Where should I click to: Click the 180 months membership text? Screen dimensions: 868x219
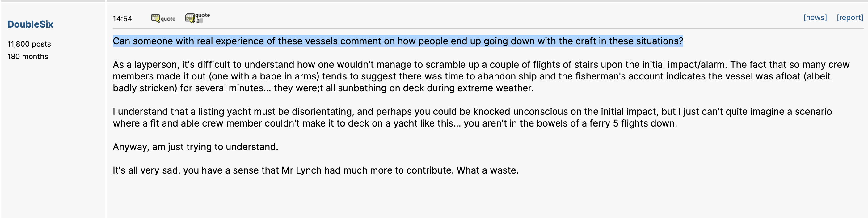point(27,56)
